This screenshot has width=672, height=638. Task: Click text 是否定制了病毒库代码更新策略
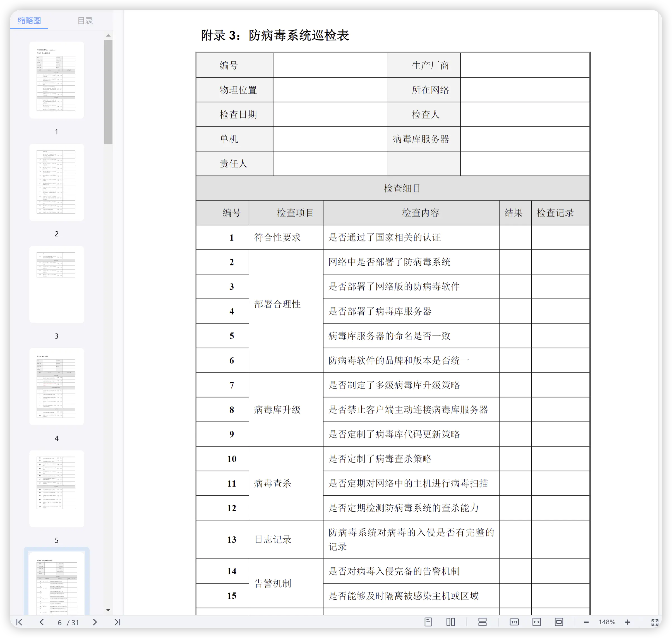click(394, 434)
